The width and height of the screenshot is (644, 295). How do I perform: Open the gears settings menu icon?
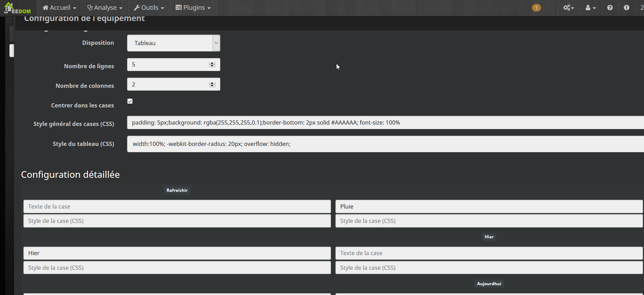(568, 8)
